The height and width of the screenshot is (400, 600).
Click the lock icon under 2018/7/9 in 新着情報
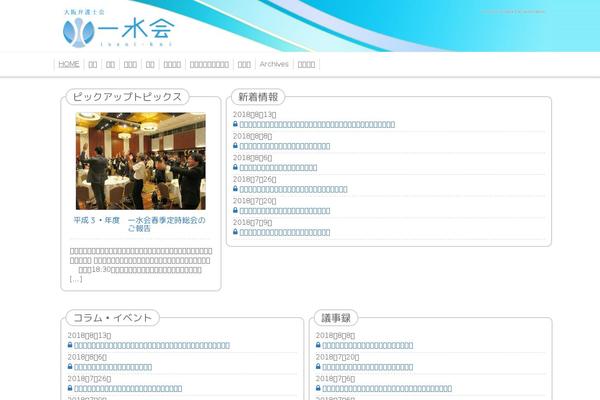[235, 232]
